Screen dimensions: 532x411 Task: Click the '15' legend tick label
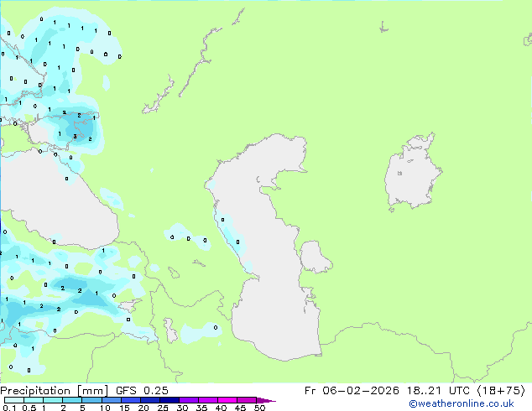click(x=124, y=408)
